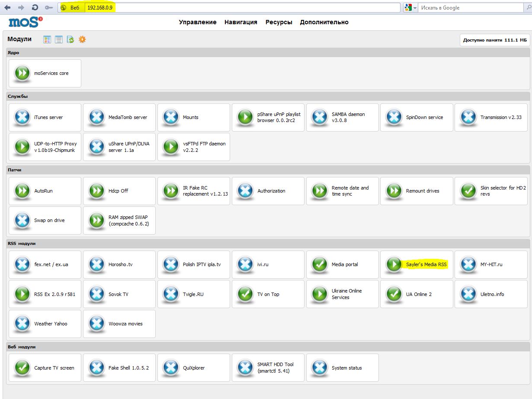The width and height of the screenshot is (532, 399).
Task: Click the tile view icon beside Модули
Action: coord(47,39)
